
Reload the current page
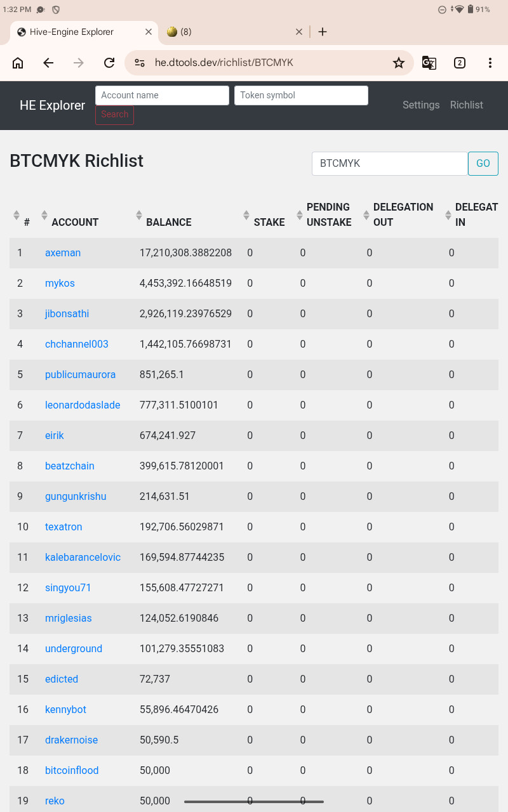point(109,63)
